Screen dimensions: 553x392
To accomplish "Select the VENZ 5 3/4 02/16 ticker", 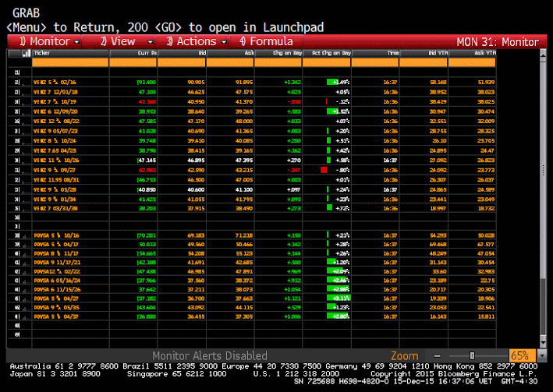I will pos(55,82).
